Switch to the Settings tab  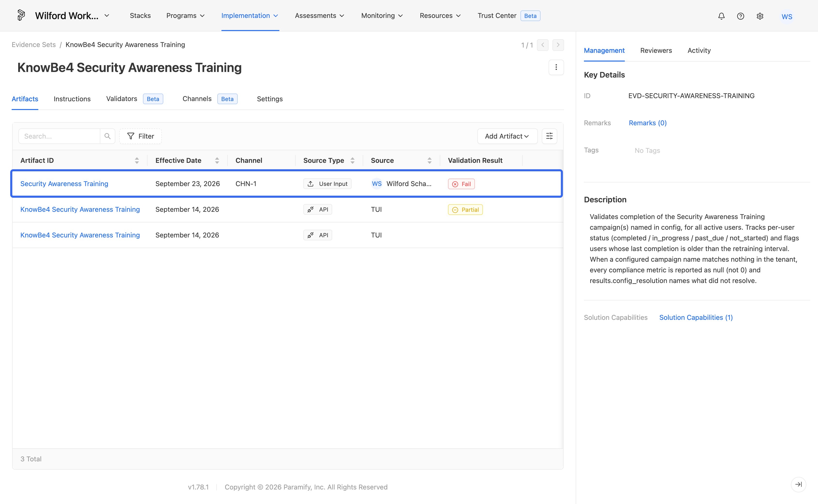(270, 99)
